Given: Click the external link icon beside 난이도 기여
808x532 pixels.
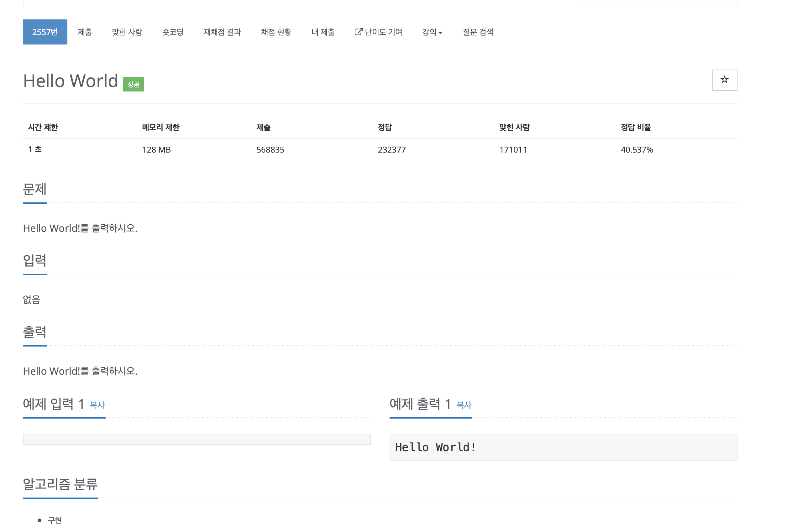Looking at the screenshot, I should tap(358, 32).
